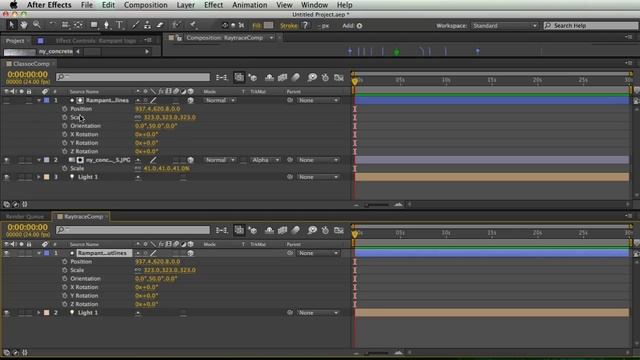Image resolution: width=640 pixels, height=360 pixels.
Task: Toggle Auto-keyframe in ClassicComp timeline
Action: [325, 77]
